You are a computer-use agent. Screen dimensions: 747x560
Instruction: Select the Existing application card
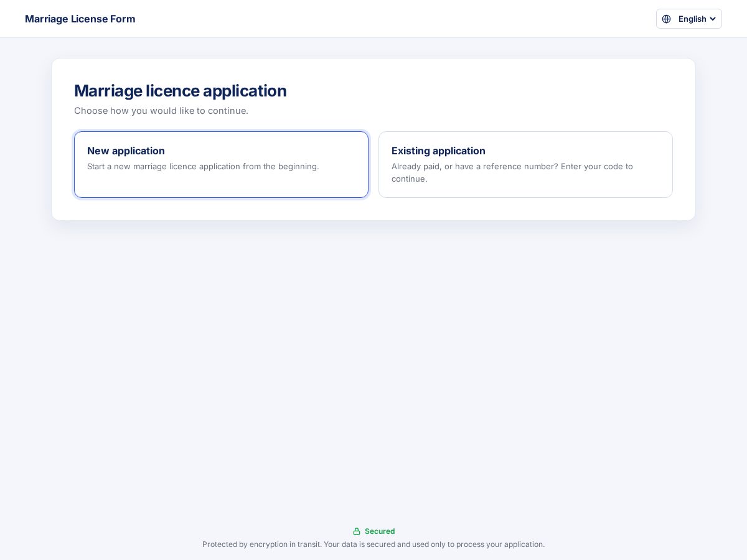(x=525, y=164)
